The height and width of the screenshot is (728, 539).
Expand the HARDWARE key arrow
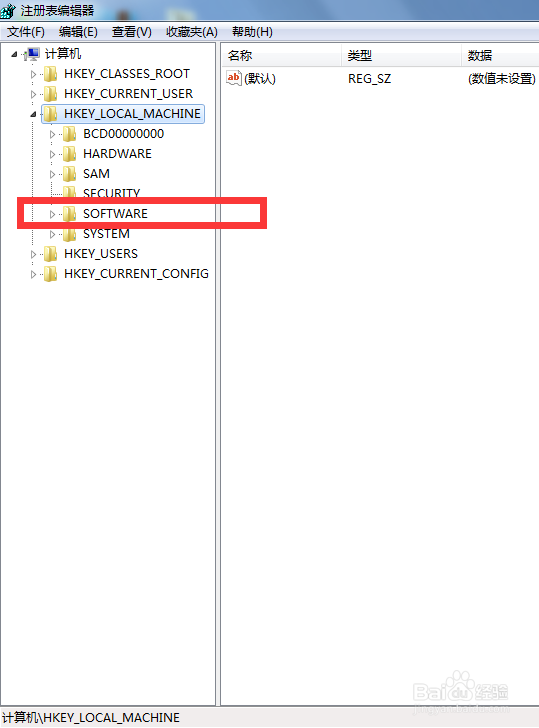[x=52, y=154]
